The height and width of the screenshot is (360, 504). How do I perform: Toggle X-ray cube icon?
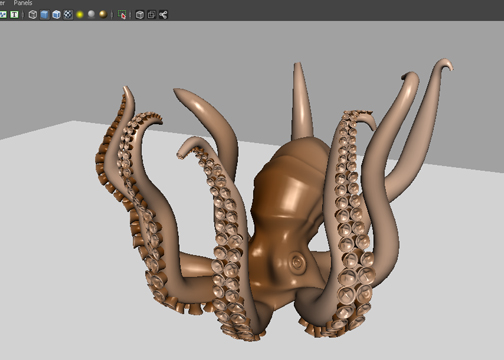(140, 15)
